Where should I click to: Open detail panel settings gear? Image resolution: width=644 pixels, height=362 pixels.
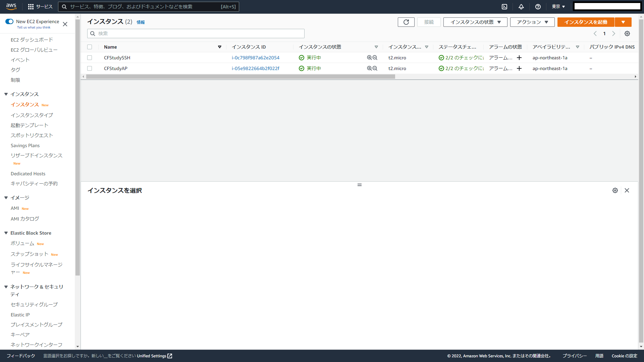[615, 190]
